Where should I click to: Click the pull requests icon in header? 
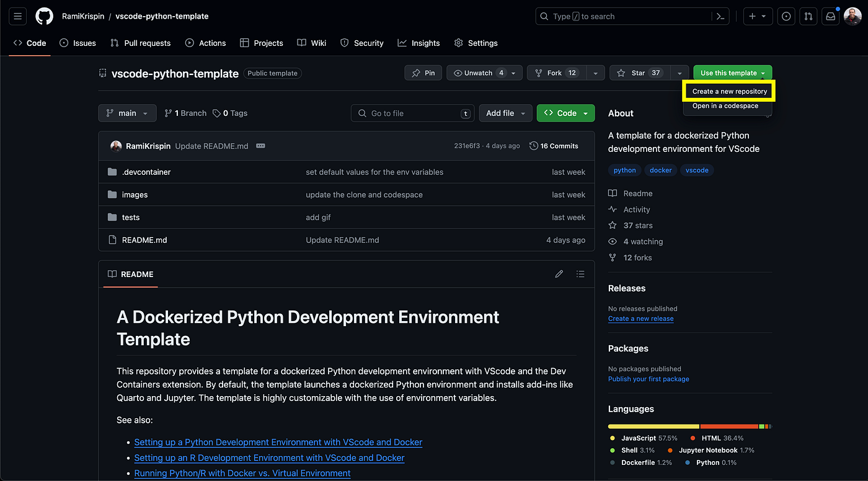[x=808, y=17]
